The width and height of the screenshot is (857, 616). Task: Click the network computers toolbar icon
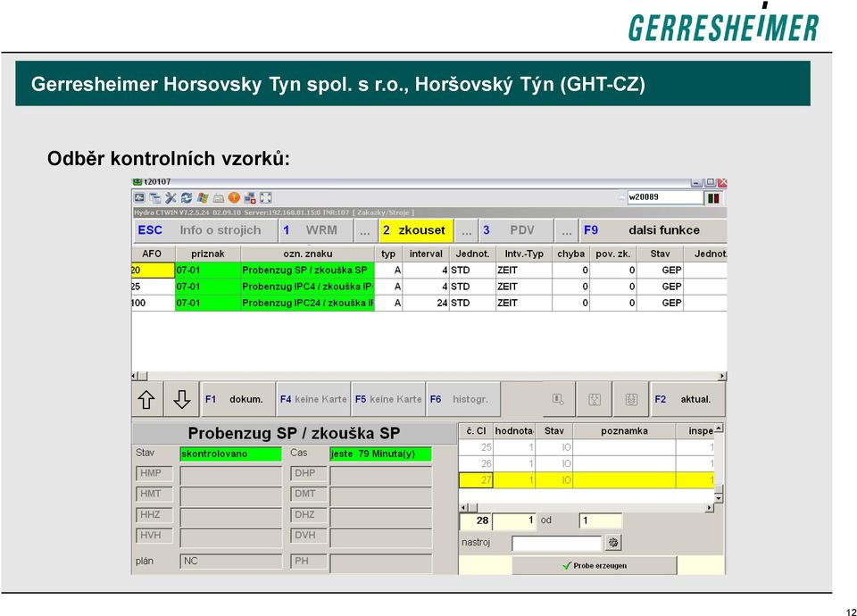coord(250,198)
